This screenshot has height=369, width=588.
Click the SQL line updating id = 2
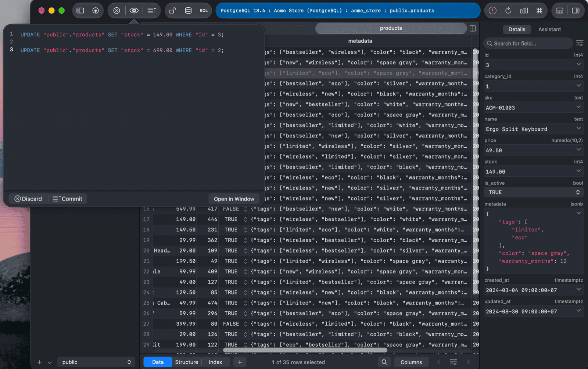pyautogui.click(x=122, y=50)
